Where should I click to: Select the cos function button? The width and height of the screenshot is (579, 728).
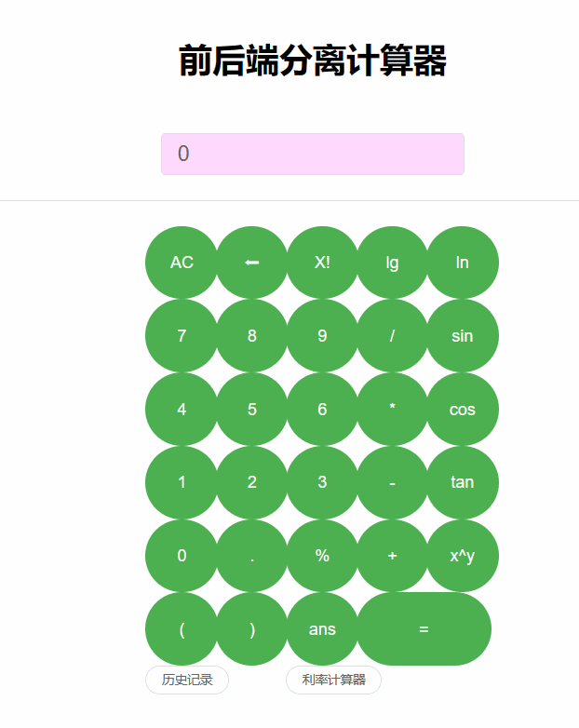pos(462,409)
